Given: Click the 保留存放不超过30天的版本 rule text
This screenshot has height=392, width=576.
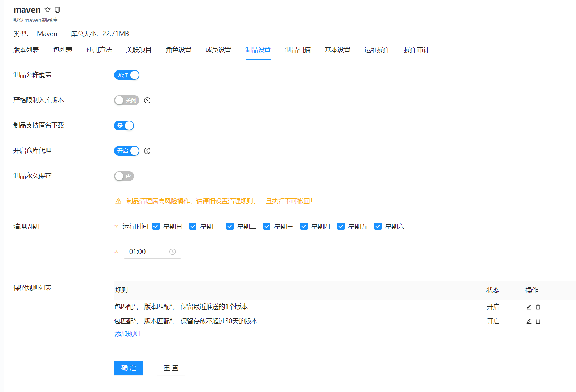Looking at the screenshot, I should (219, 321).
